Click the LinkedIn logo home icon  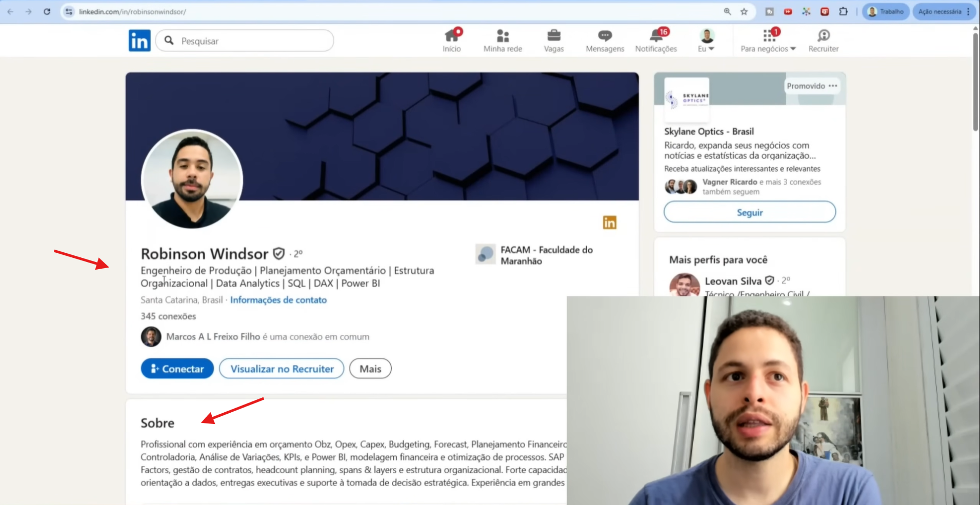point(139,41)
